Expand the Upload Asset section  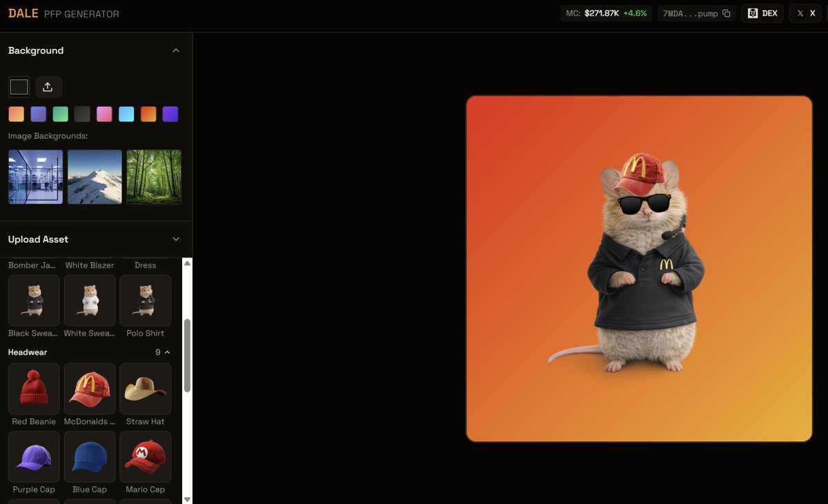click(x=176, y=239)
